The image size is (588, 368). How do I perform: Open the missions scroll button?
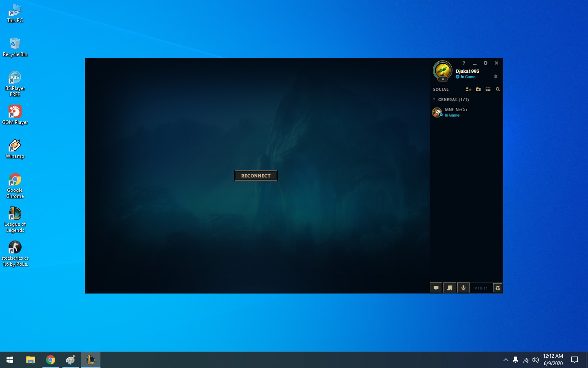point(450,288)
